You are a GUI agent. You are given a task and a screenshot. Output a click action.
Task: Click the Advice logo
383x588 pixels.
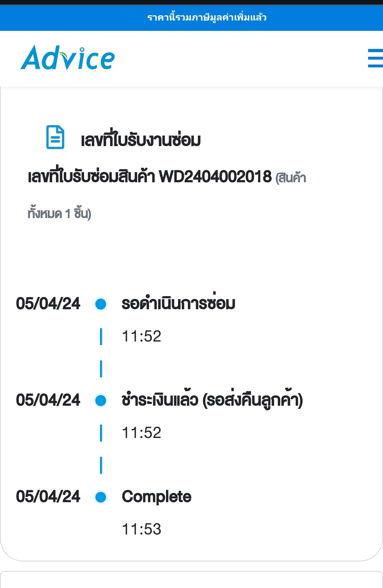coord(68,57)
